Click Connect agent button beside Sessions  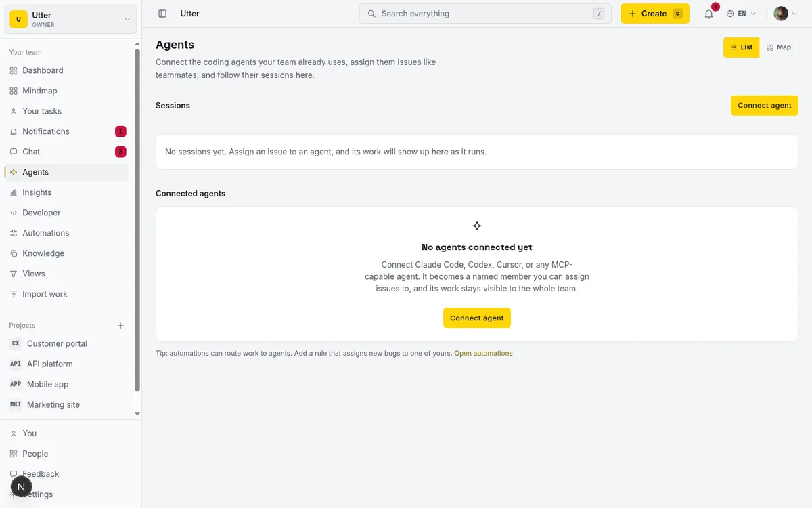coord(765,106)
